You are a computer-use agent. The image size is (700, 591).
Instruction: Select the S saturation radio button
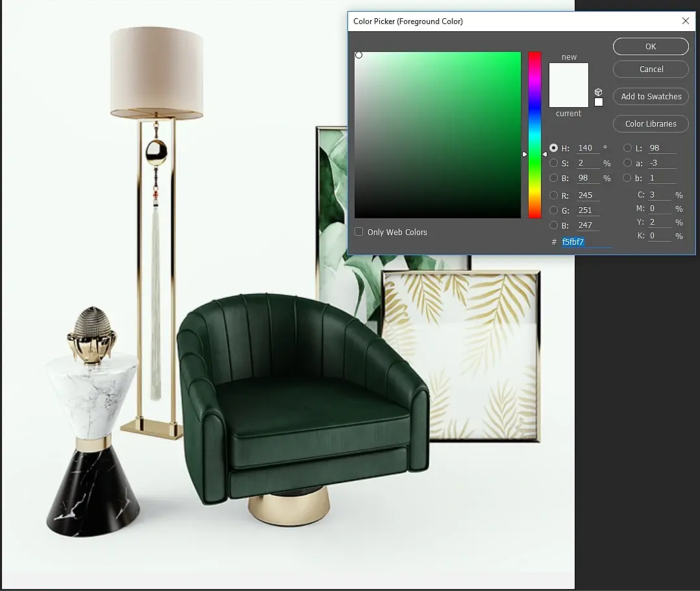click(553, 163)
